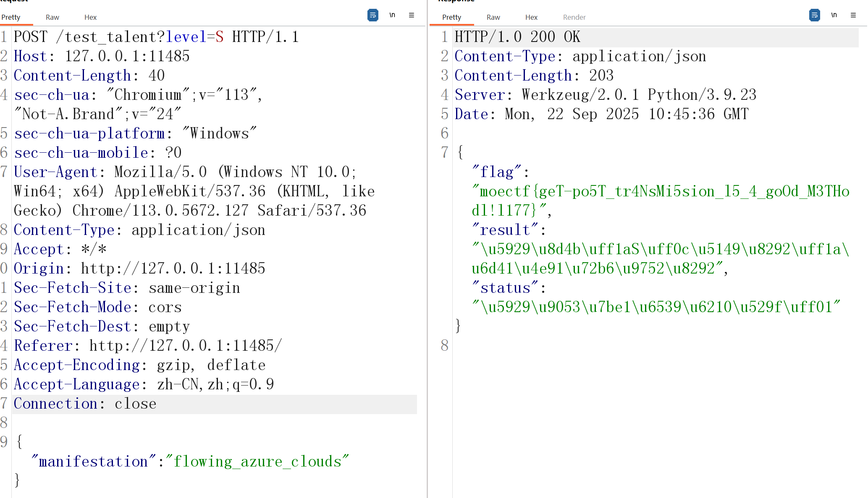Open request pane hamburger options menu

pyautogui.click(x=412, y=16)
